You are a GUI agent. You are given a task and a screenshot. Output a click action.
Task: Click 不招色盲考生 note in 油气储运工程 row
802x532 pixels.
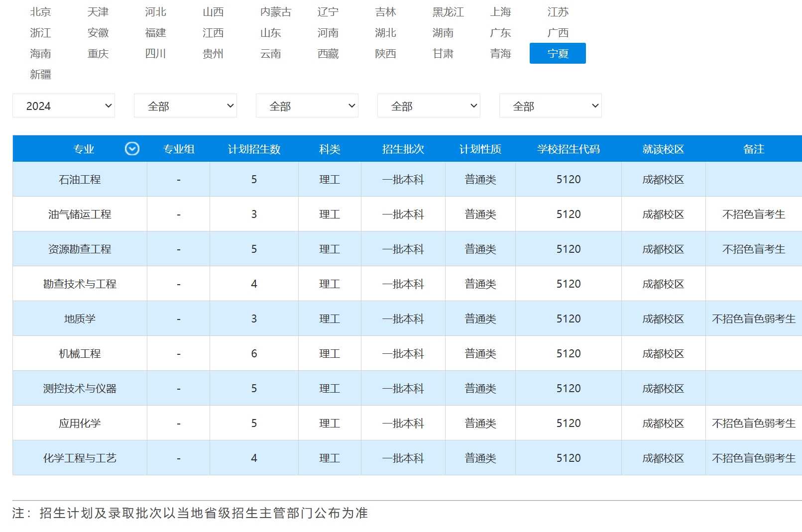[x=754, y=214]
